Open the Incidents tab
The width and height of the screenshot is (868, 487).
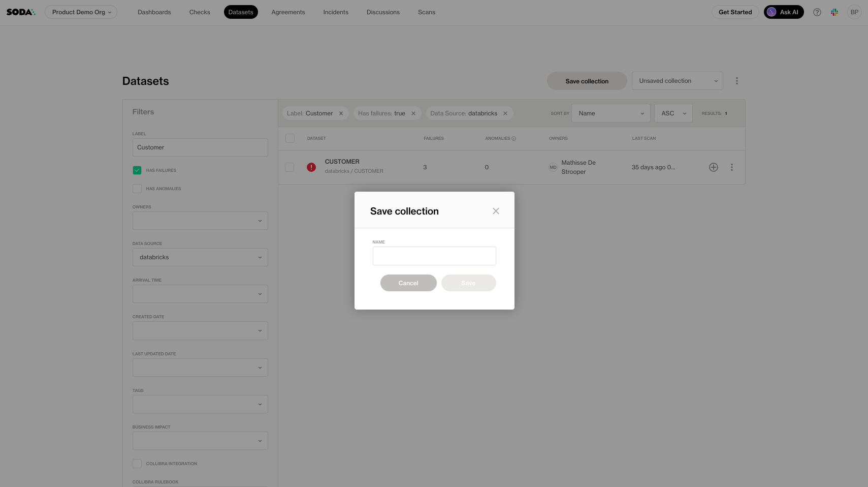(x=336, y=12)
